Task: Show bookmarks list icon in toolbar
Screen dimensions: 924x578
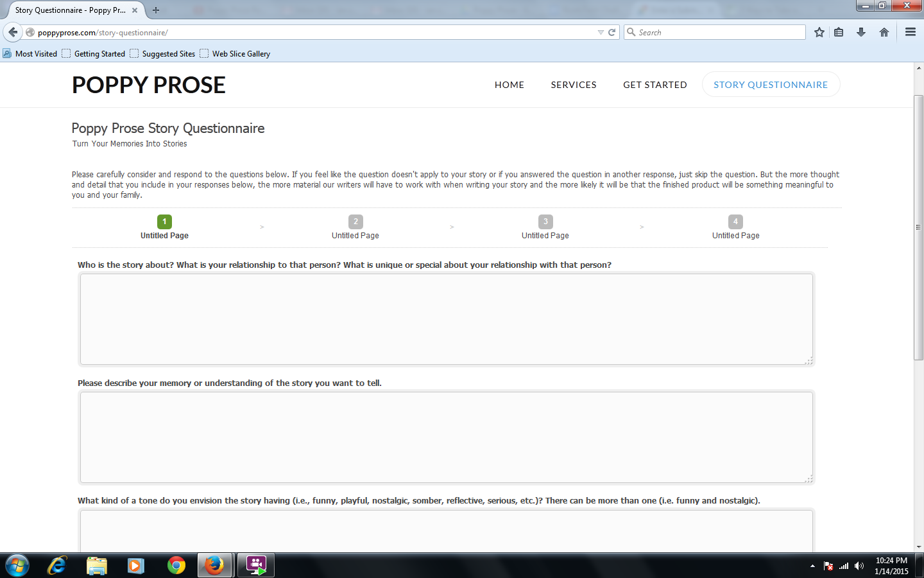Action: click(x=839, y=32)
